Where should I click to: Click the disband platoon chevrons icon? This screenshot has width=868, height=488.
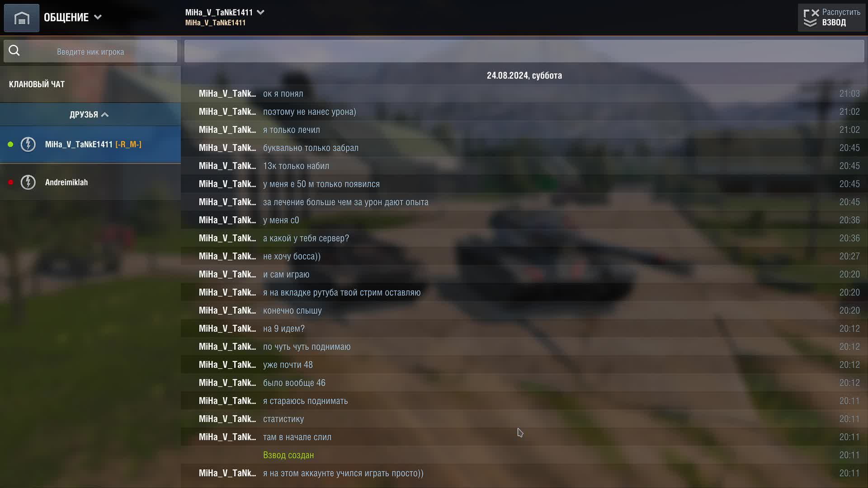[x=811, y=18]
